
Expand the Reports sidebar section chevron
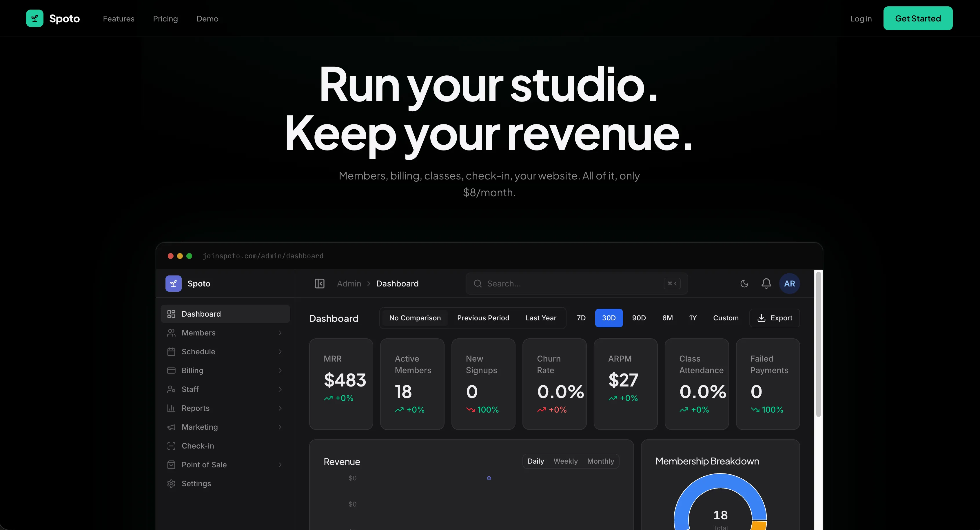click(x=280, y=408)
